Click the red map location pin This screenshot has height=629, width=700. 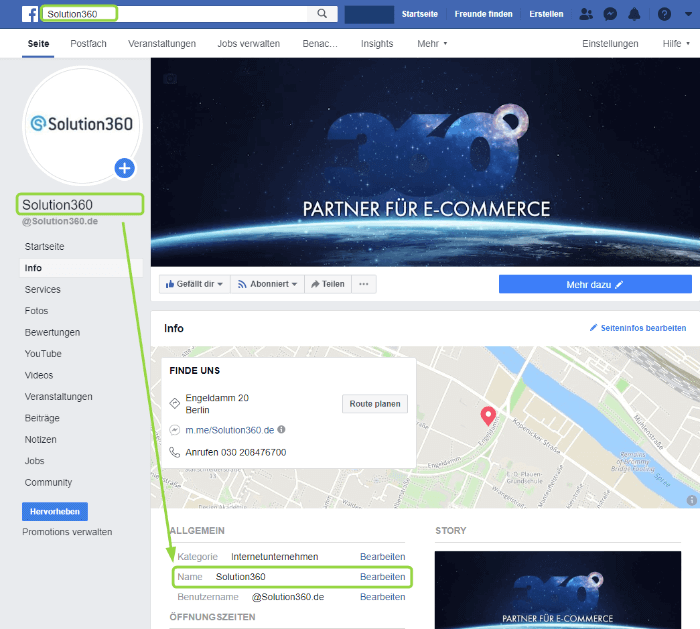tap(488, 416)
